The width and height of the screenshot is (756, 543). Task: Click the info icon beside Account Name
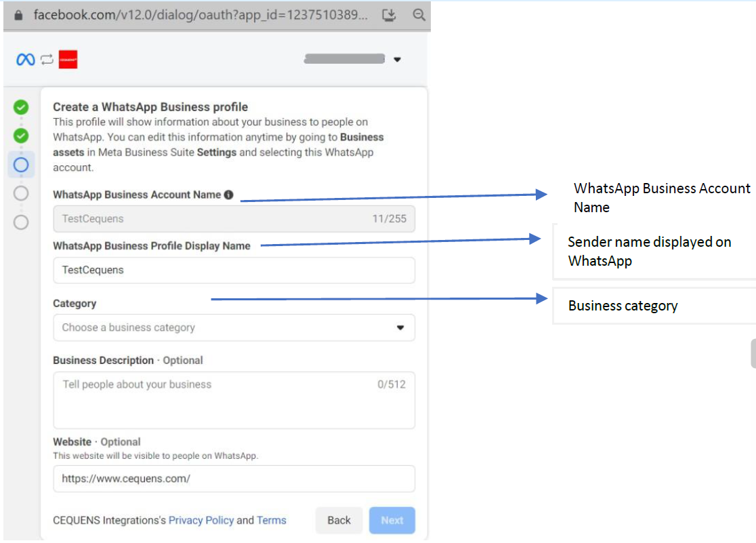[229, 195]
